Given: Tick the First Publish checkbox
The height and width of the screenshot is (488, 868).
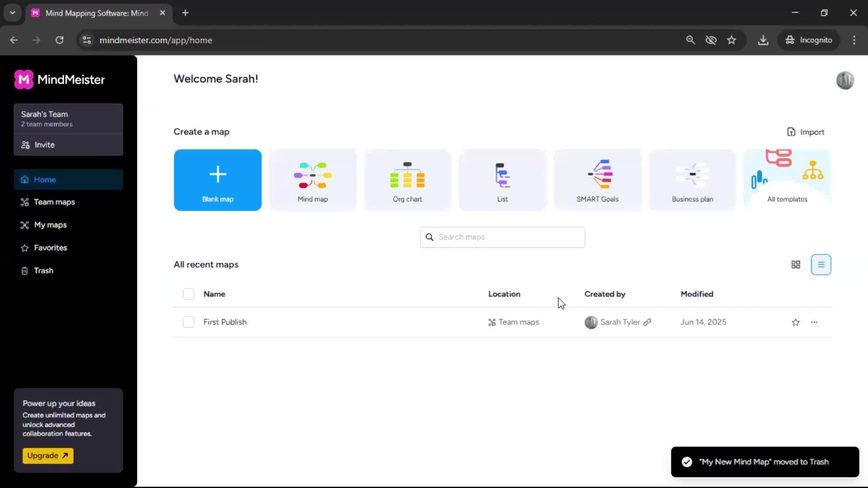Looking at the screenshot, I should coord(189,322).
